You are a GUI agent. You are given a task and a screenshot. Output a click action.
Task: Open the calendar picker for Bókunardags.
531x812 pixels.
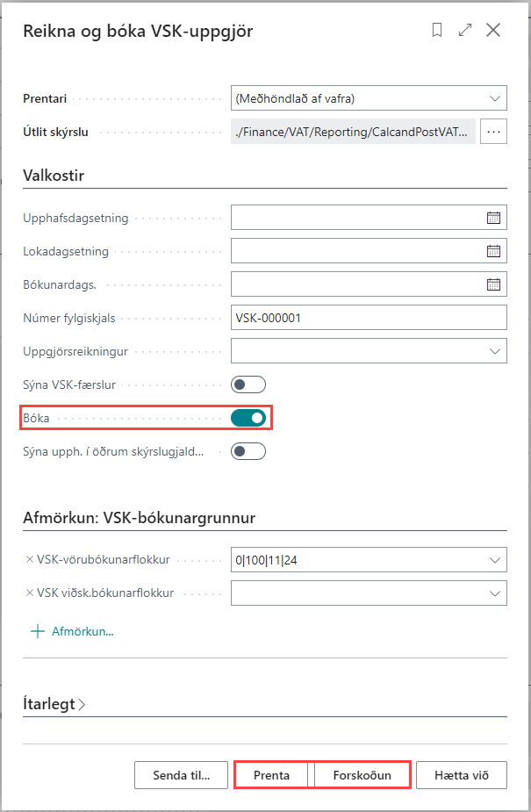click(493, 284)
